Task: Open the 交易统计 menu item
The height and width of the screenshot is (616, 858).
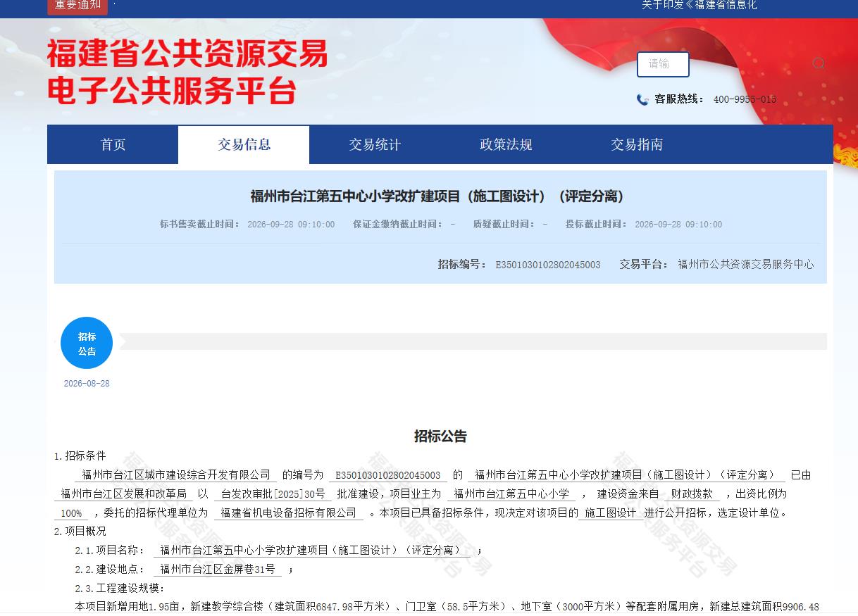Action: (375, 144)
